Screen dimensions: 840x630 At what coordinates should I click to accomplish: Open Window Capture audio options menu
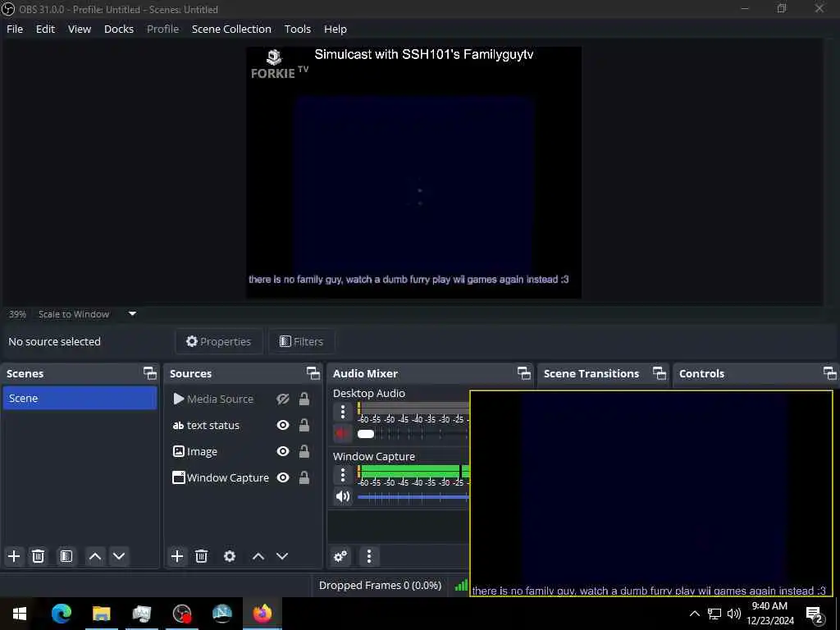tap(343, 475)
